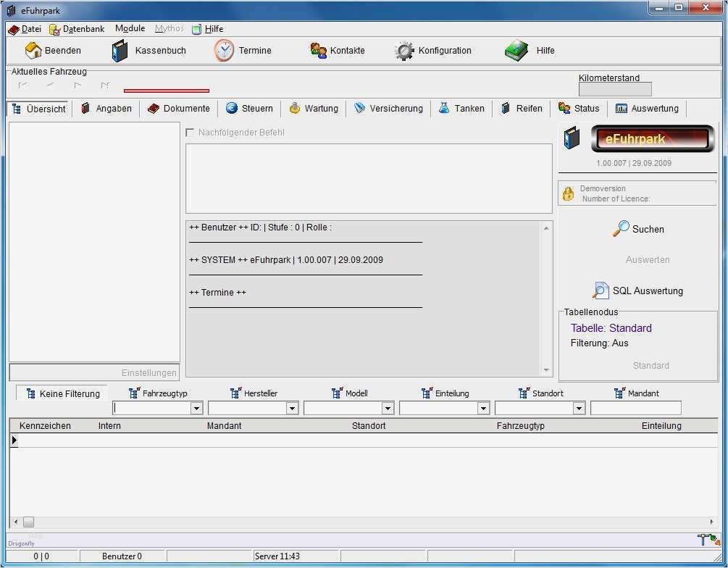This screenshot has width=728, height=568.
Task: Select the Keine Filterung tab
Action: pos(62,393)
